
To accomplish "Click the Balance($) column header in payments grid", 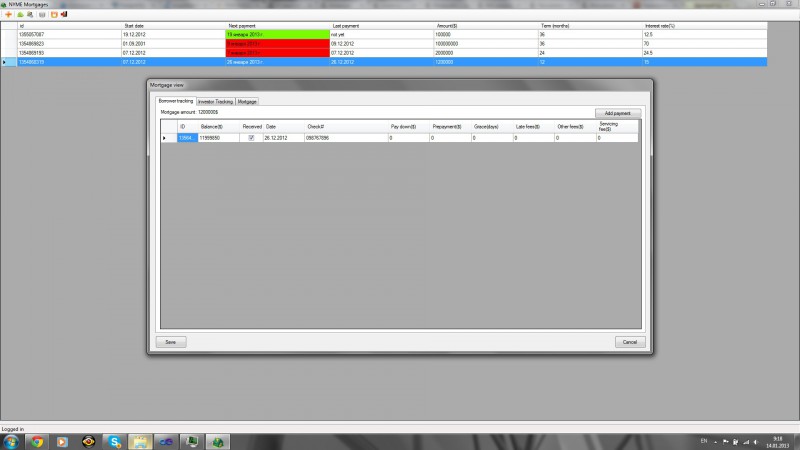I will click(218, 127).
